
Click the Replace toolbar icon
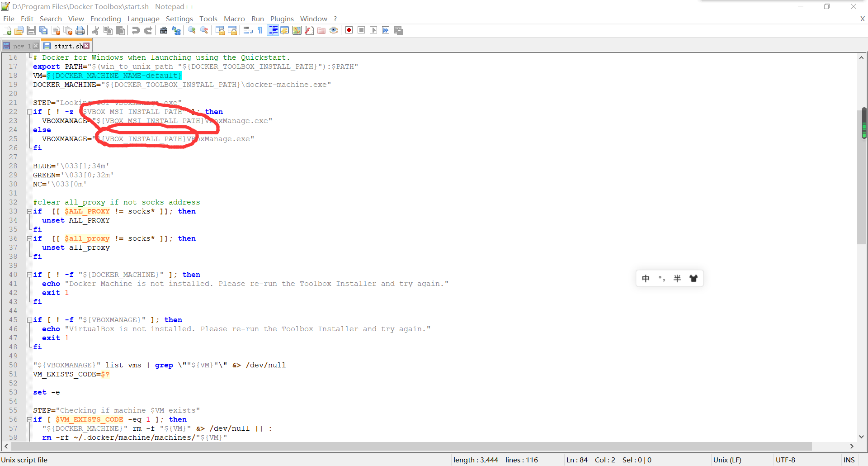point(176,30)
